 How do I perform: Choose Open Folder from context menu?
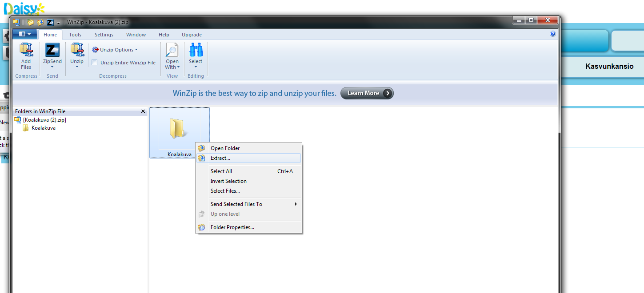249,148
